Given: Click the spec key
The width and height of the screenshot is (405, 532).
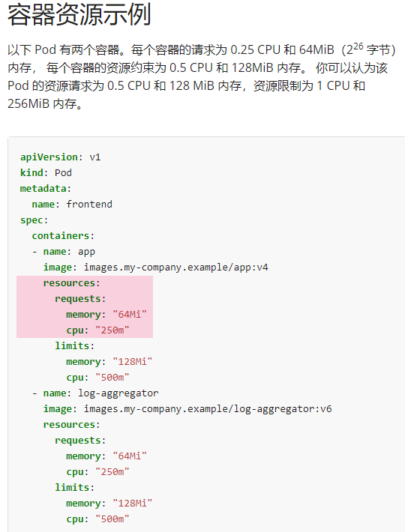Looking at the screenshot, I should point(31,220).
